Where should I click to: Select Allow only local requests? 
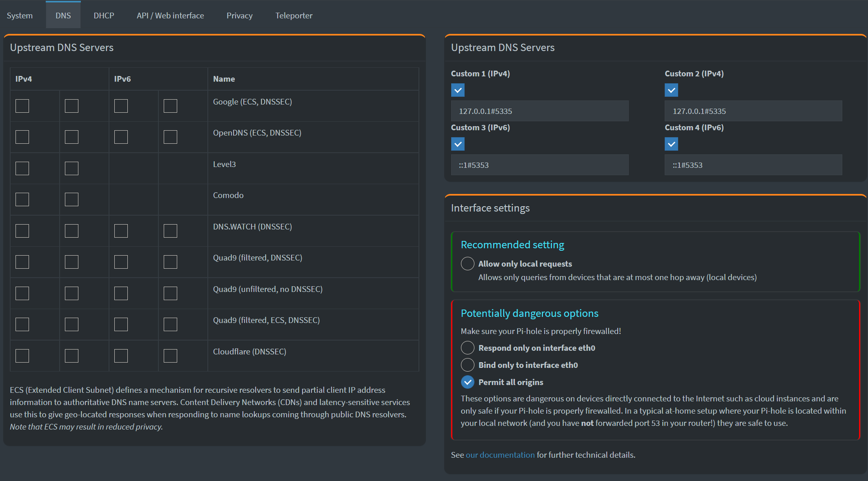coord(467,263)
